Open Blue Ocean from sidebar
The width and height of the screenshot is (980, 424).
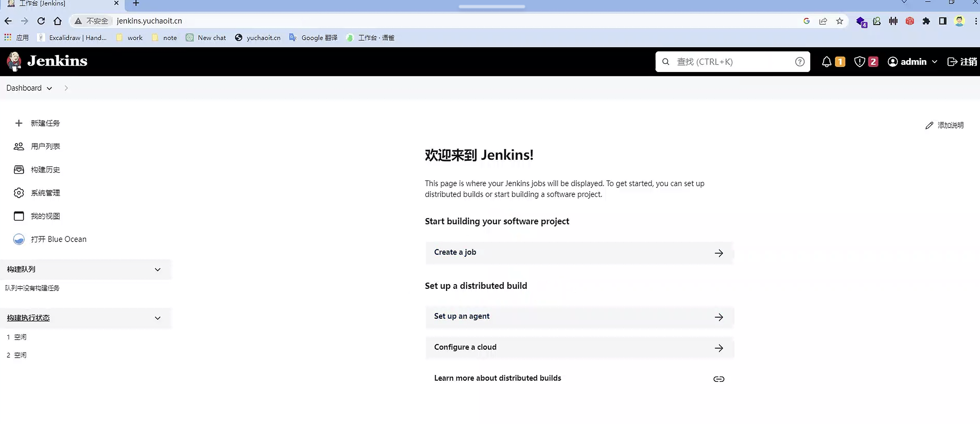coord(58,239)
